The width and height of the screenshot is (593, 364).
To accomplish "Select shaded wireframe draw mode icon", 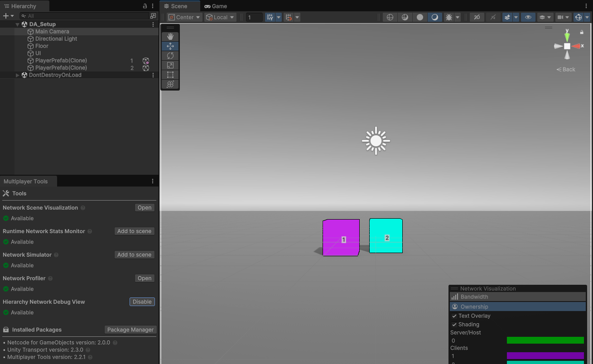I will pos(405,17).
